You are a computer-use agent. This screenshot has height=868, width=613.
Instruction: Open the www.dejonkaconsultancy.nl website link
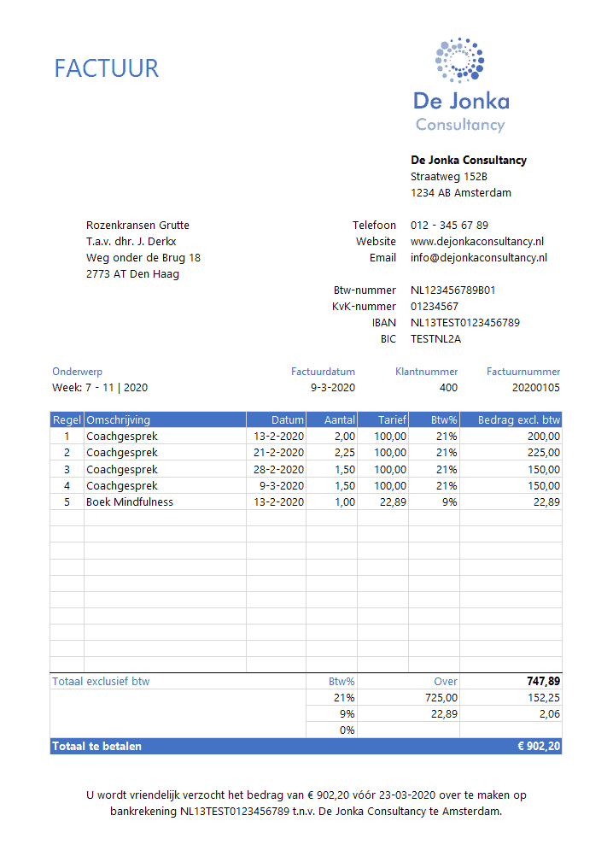coord(476,242)
